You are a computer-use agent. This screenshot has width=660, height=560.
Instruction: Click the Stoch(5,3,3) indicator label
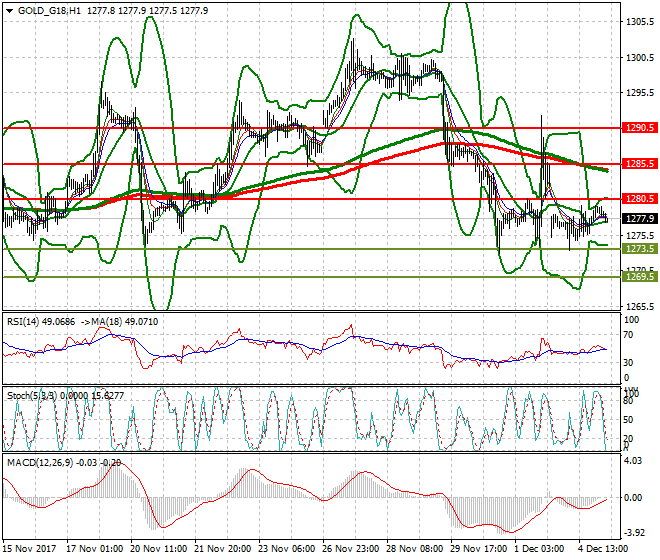click(33, 394)
